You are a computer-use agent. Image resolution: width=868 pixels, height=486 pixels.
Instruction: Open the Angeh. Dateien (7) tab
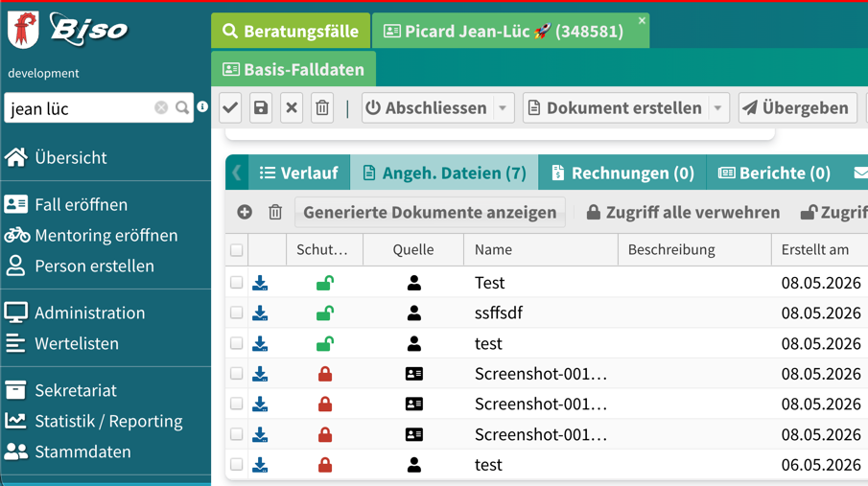point(444,173)
